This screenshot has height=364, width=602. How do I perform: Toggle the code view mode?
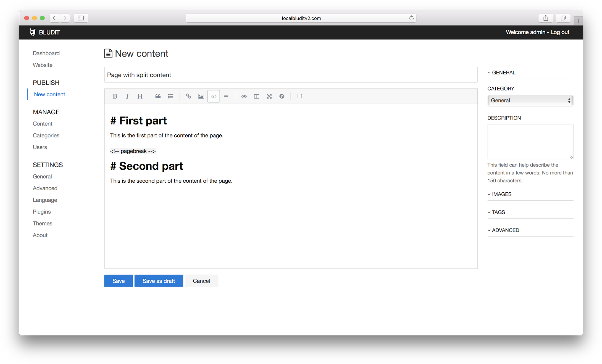point(213,96)
